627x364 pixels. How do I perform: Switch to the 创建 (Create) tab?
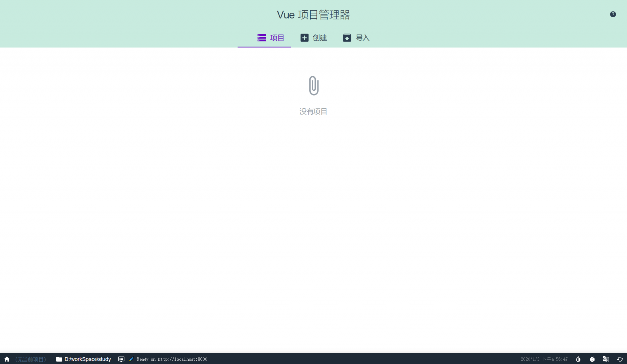pyautogui.click(x=313, y=38)
